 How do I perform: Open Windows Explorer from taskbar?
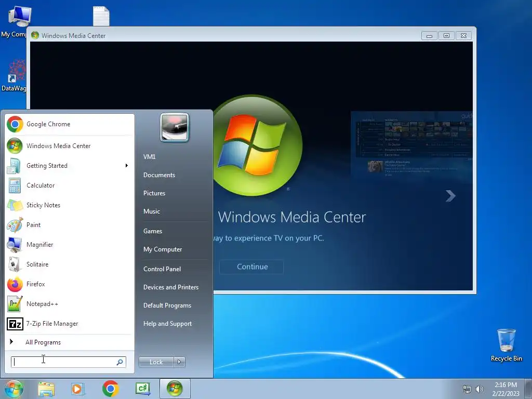pos(46,389)
